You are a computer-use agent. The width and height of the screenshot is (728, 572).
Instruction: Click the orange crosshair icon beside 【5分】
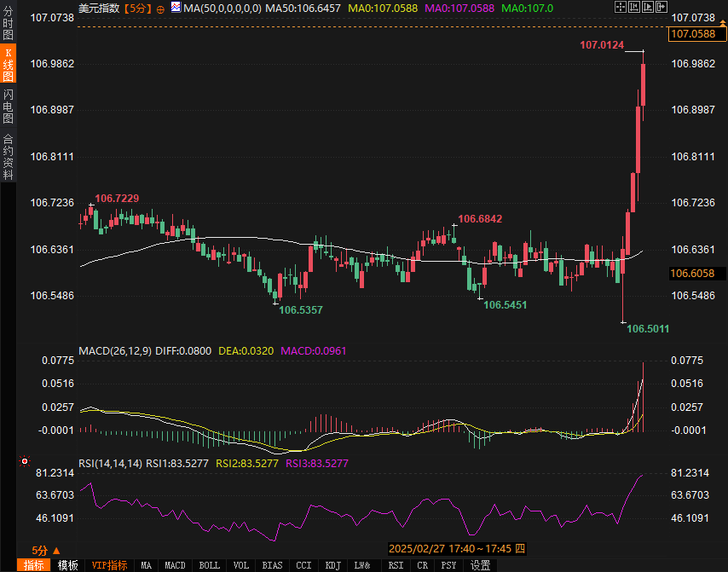coord(160,9)
